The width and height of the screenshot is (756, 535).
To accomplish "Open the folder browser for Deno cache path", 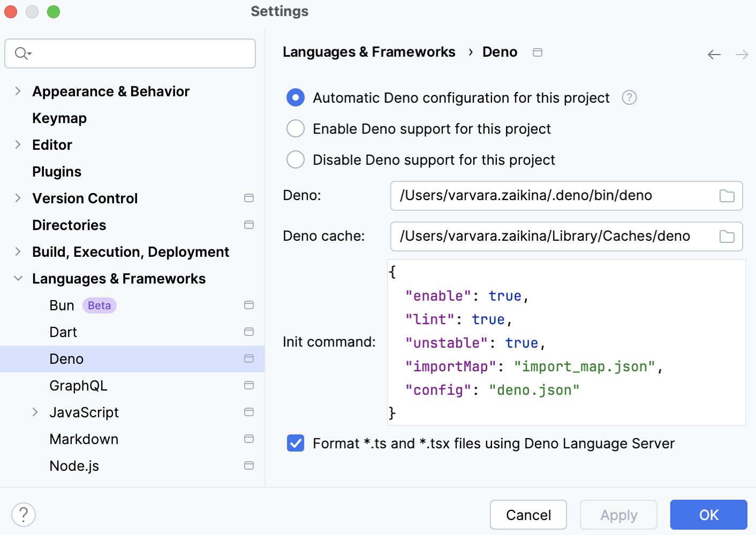I will click(727, 236).
